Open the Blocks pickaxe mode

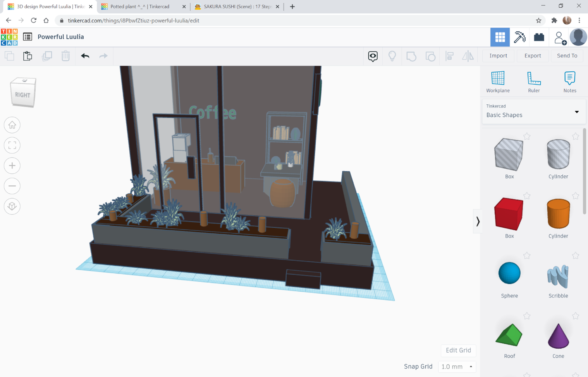point(519,37)
